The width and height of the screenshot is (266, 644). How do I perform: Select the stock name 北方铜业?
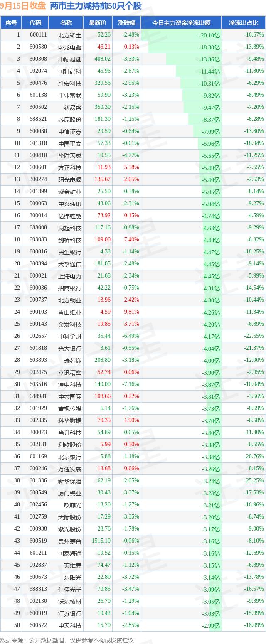[x=70, y=300]
